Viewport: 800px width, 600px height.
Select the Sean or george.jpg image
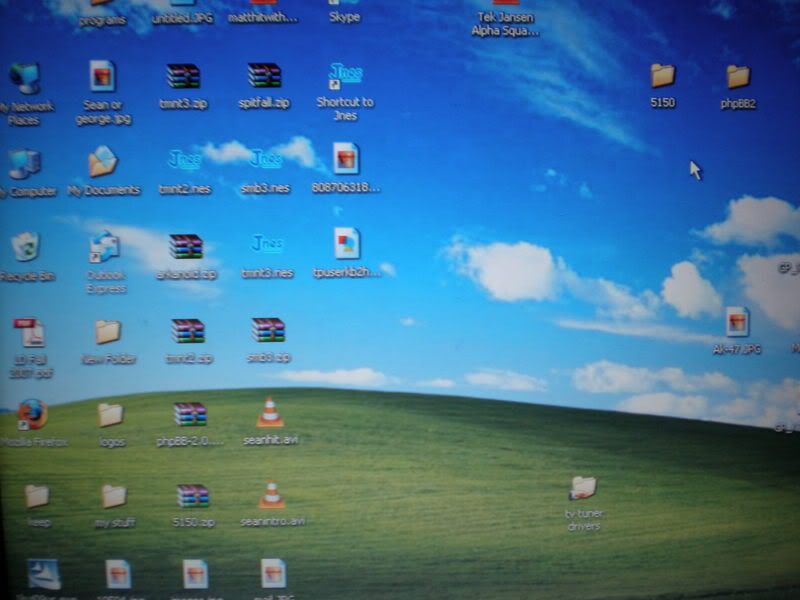tap(102, 77)
